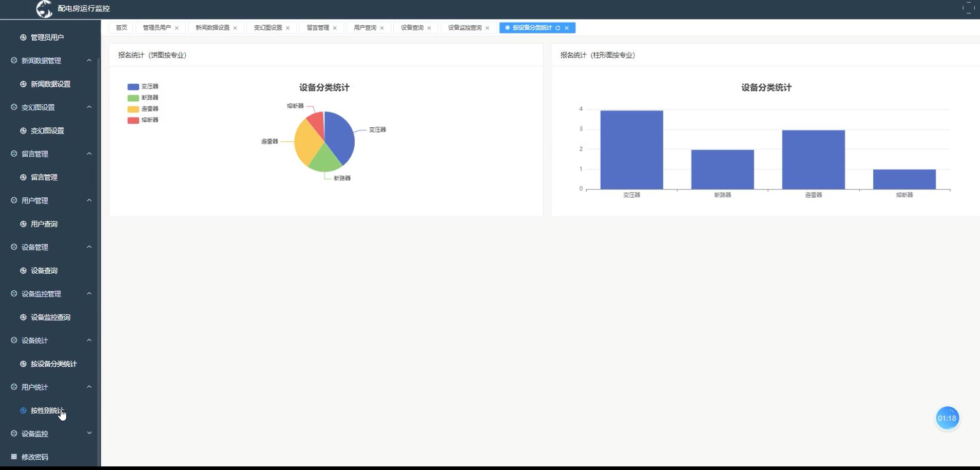Screen dimensions: 980x470
Task: Toggle the 变压器 series in the pie legend
Action: (x=132, y=86)
